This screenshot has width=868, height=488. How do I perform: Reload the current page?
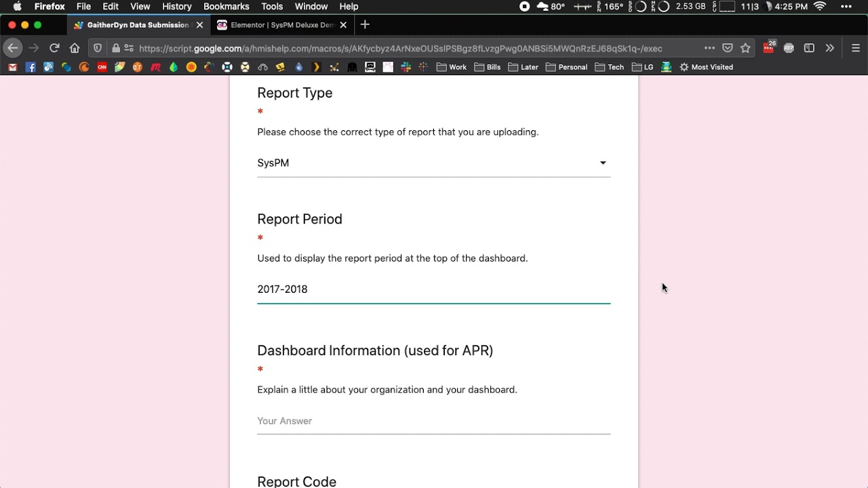(54, 48)
